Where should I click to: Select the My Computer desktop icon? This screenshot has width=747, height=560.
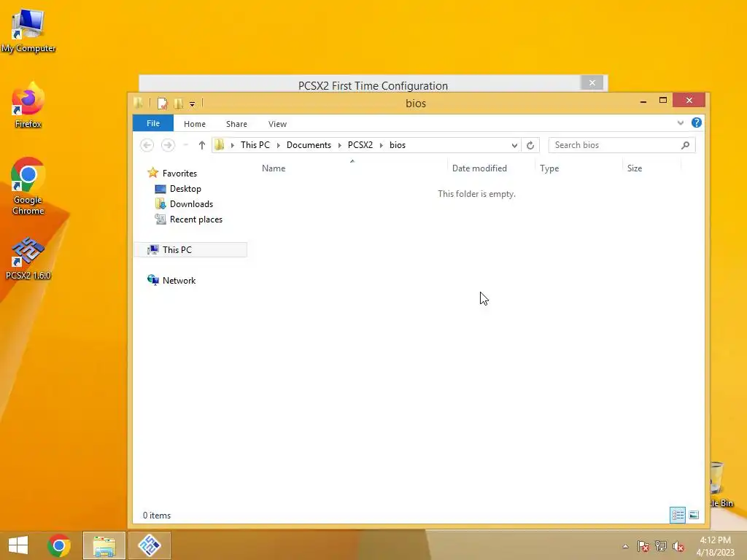(28, 31)
